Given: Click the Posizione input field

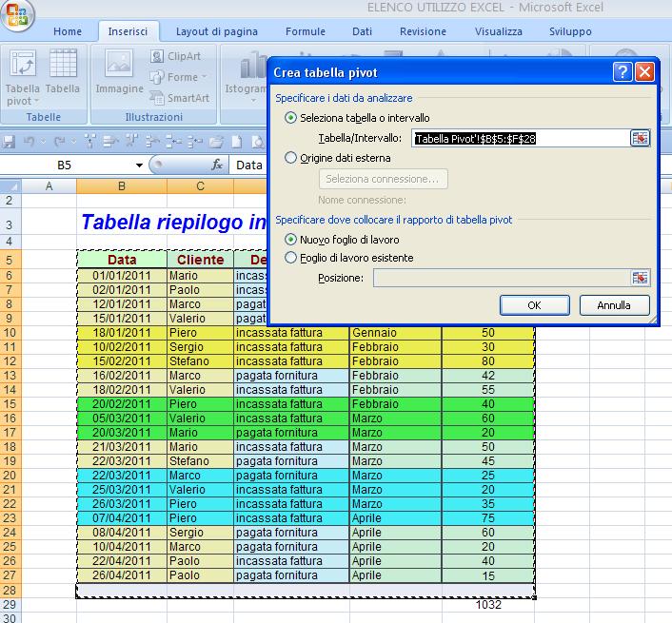Looking at the screenshot, I should [502, 278].
